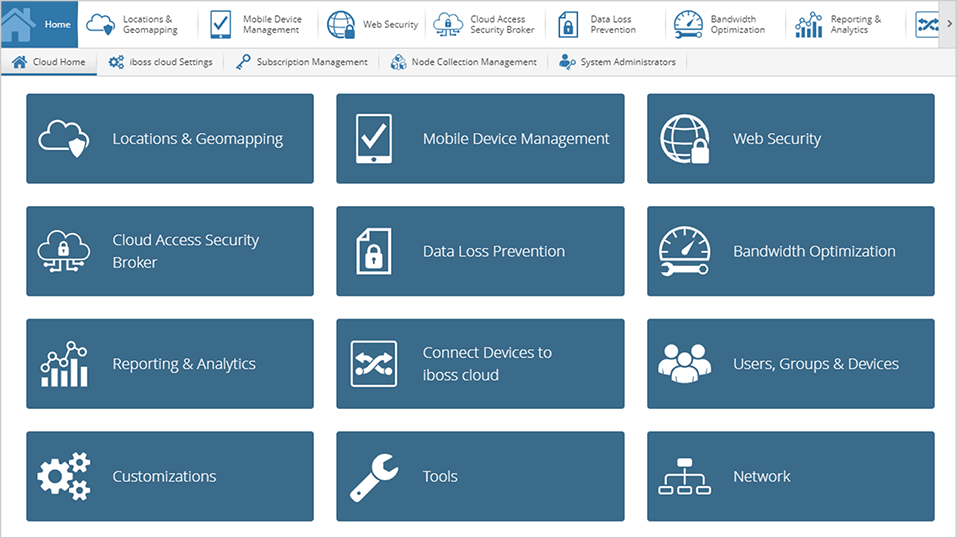Click the speedometer wrench icon on Bandwidth tile

pyautogui.click(x=685, y=251)
